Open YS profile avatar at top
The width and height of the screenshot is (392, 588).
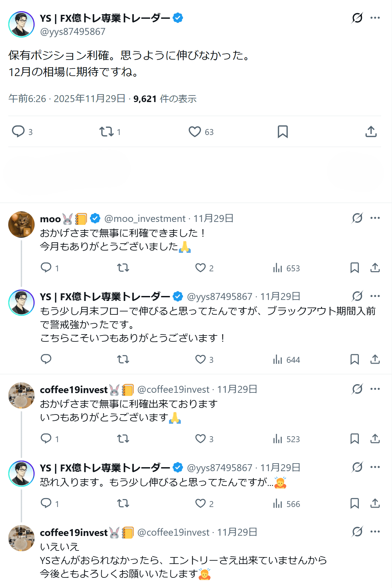pyautogui.click(x=21, y=24)
